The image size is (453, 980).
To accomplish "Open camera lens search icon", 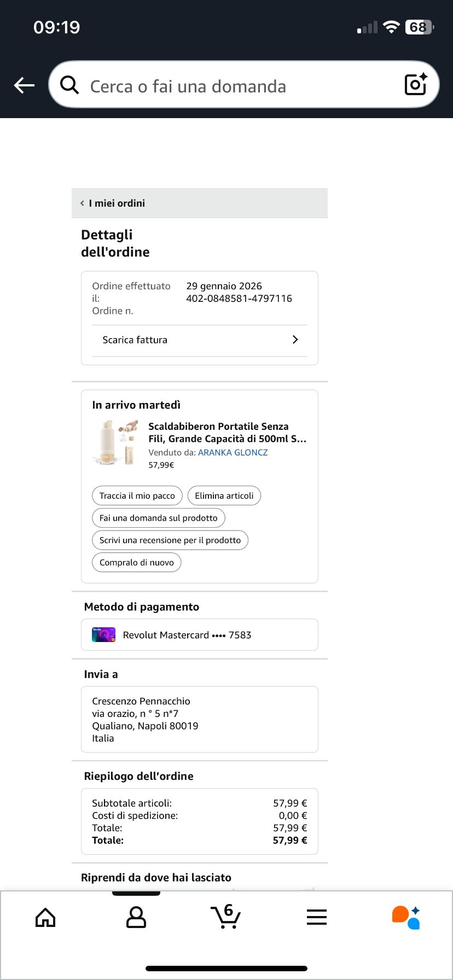I will pyautogui.click(x=415, y=84).
